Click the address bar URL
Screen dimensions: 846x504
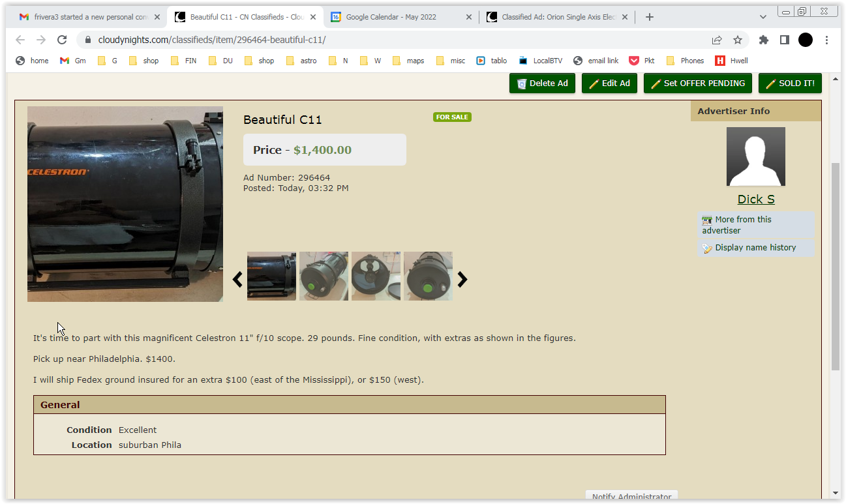(212, 40)
